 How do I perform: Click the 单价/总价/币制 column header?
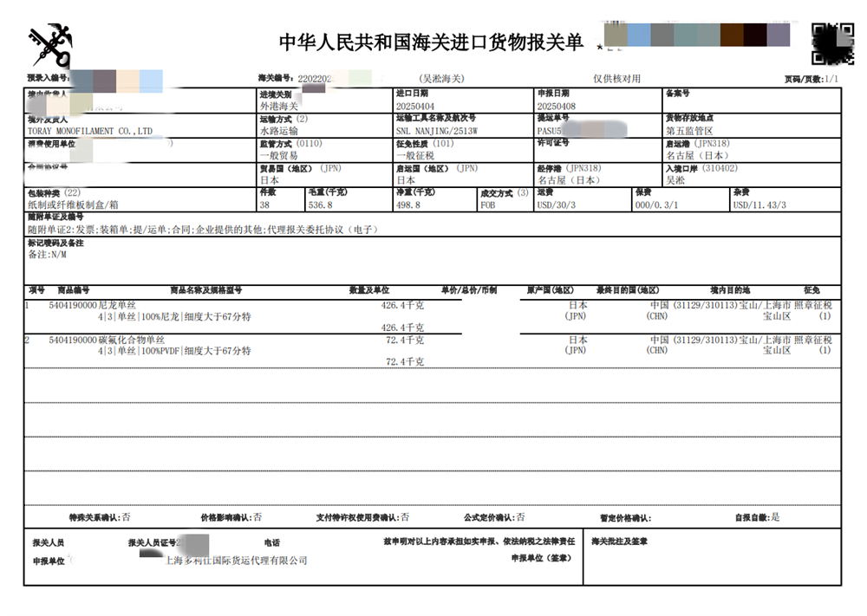click(469, 290)
